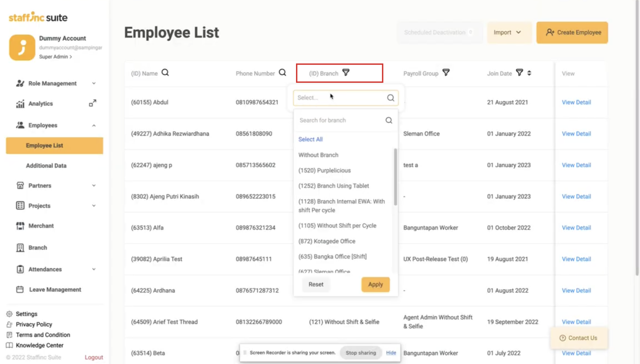Select the Without Branch option
Image resolution: width=640 pixels, height=364 pixels.
click(318, 155)
